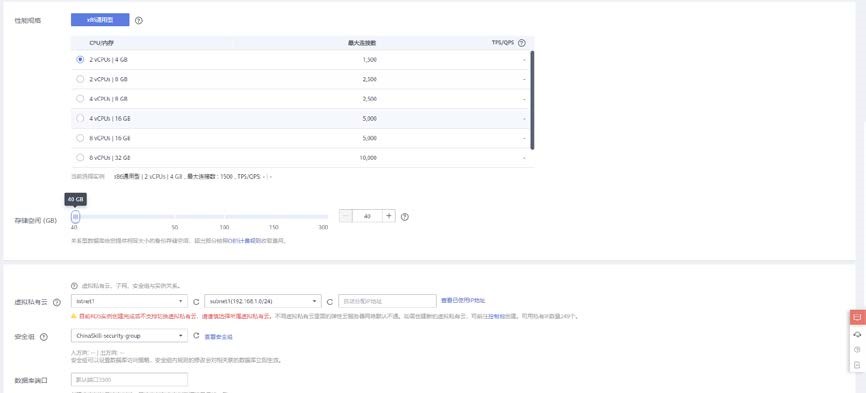Click the help icon next to storage stepper

[x=405, y=217]
